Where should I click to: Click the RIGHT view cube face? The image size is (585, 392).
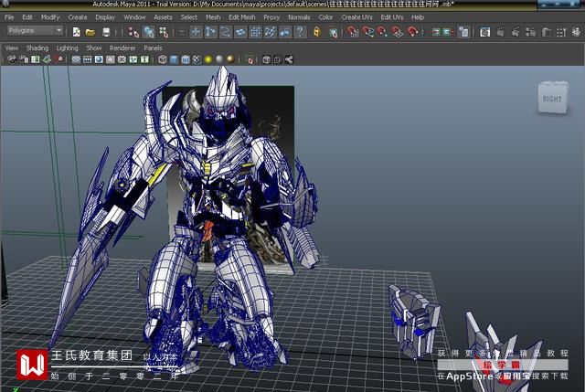tap(552, 99)
